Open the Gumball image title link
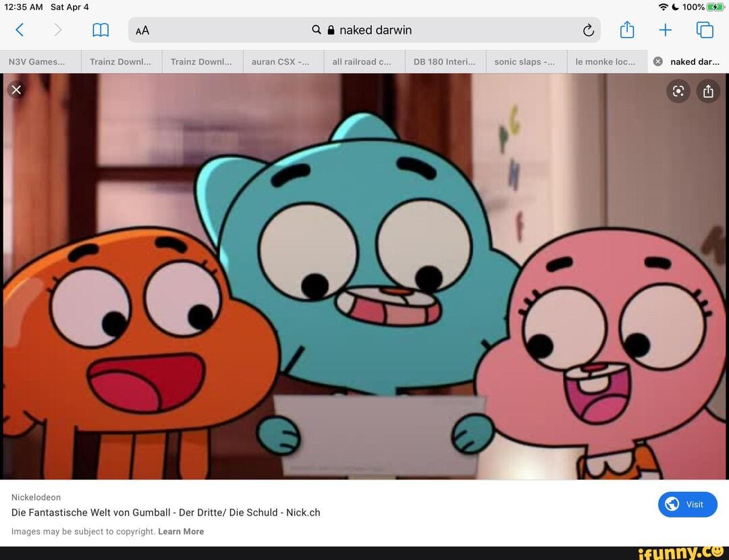The height and width of the screenshot is (560, 729). (165, 513)
